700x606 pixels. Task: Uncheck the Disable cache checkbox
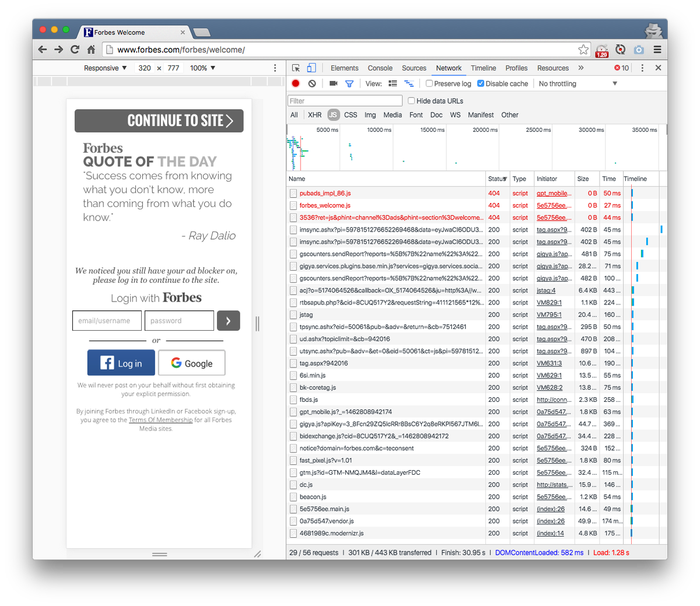coord(481,83)
